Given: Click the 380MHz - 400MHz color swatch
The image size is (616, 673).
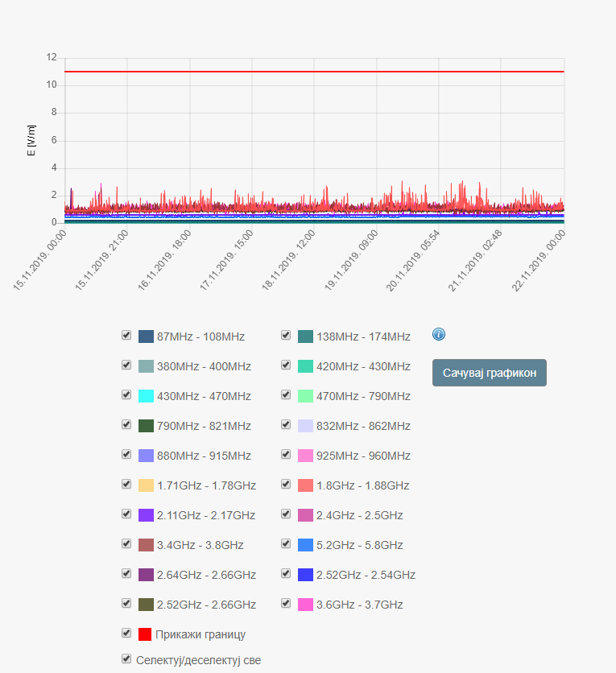Looking at the screenshot, I should tap(146, 366).
